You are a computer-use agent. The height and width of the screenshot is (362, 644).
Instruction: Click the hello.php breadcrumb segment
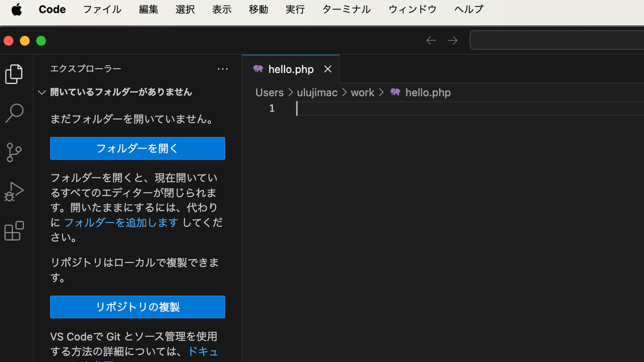point(428,92)
